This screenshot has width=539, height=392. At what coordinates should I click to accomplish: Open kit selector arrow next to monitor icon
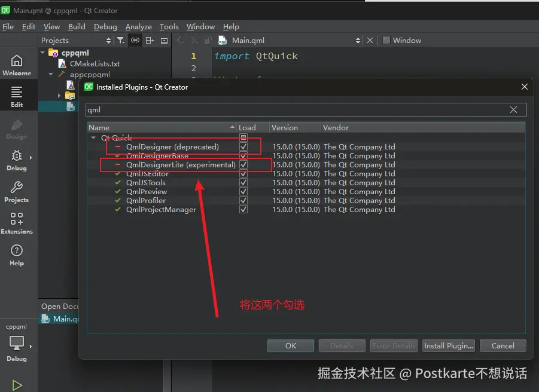(x=31, y=347)
